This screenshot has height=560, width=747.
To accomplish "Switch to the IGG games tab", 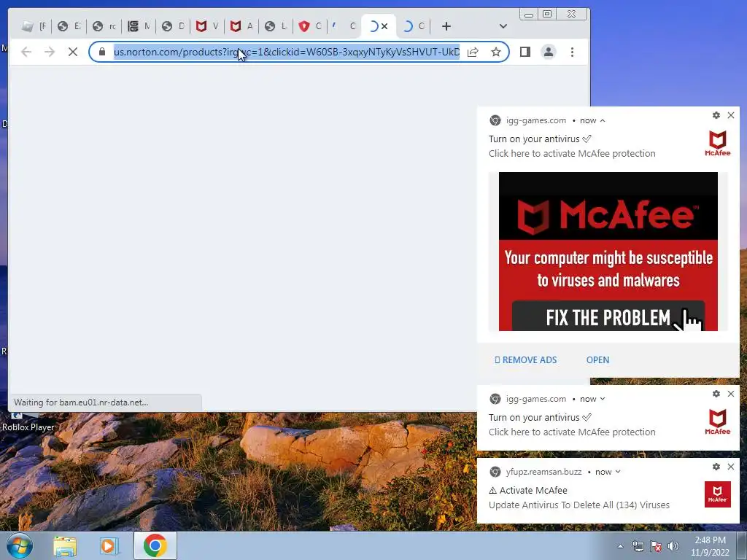I will tap(139, 27).
